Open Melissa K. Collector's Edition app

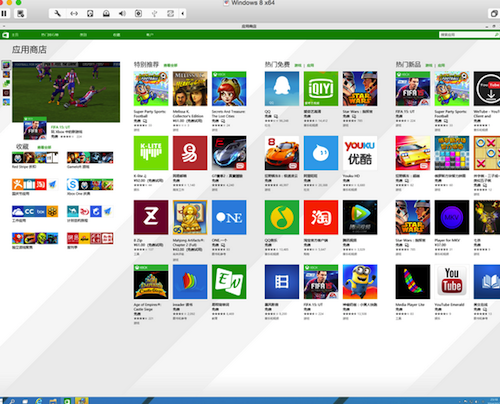pyautogui.click(x=190, y=89)
